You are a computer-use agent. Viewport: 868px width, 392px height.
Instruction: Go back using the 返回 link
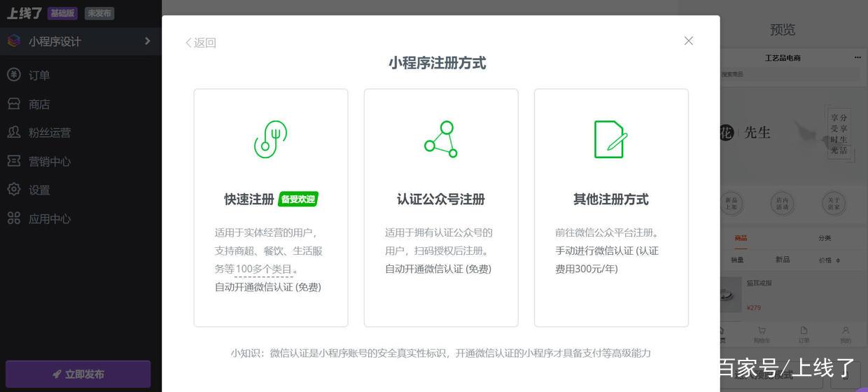coord(201,43)
